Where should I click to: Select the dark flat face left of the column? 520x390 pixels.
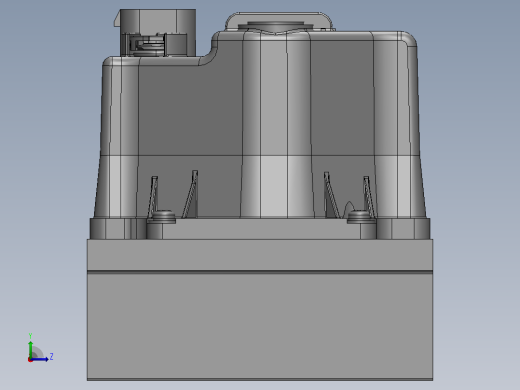(189, 110)
